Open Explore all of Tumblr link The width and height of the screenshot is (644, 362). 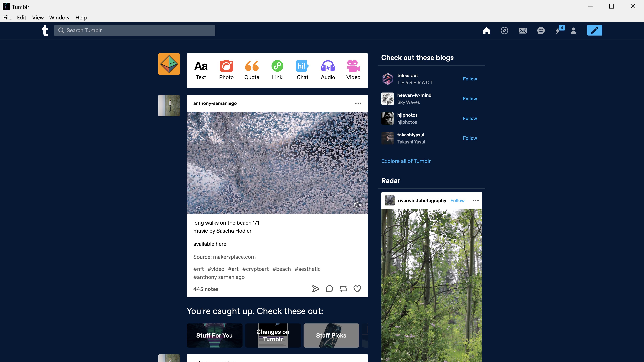pyautogui.click(x=406, y=161)
